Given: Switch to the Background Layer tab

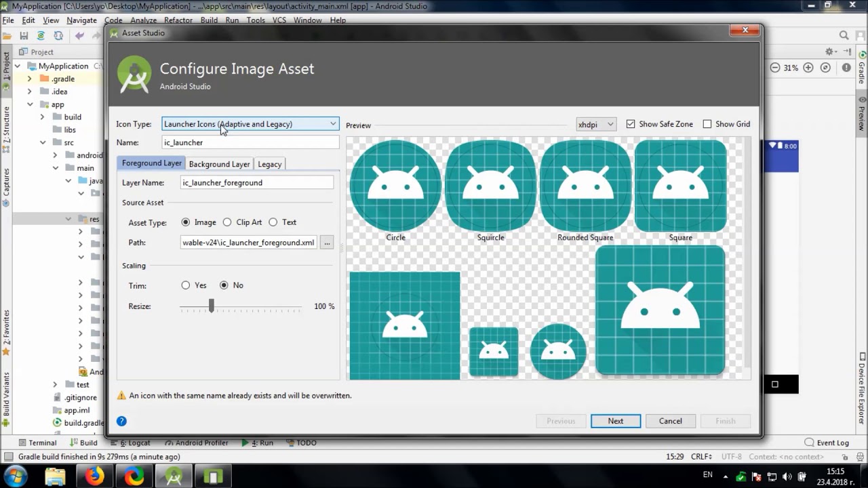Looking at the screenshot, I should pyautogui.click(x=219, y=164).
